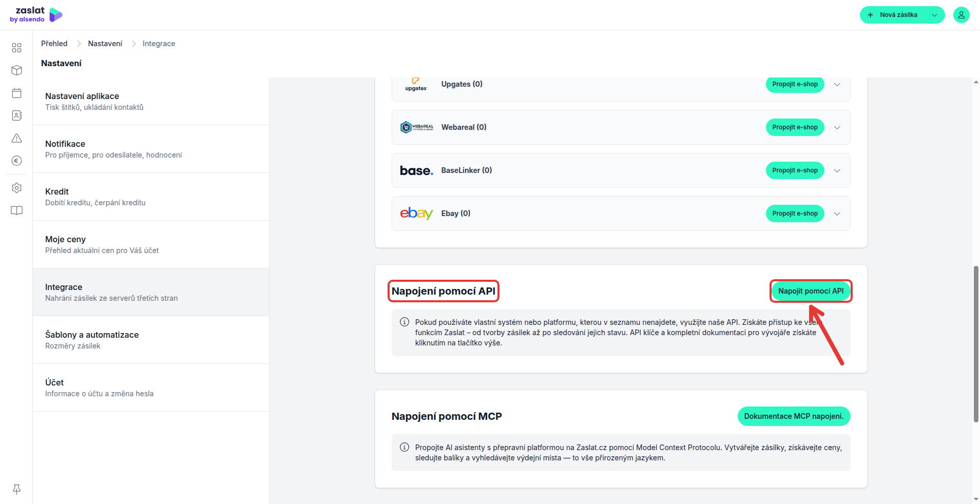Expand the BaseLinker integration row chevron
Viewport: 980px width, 504px height.
837,170
